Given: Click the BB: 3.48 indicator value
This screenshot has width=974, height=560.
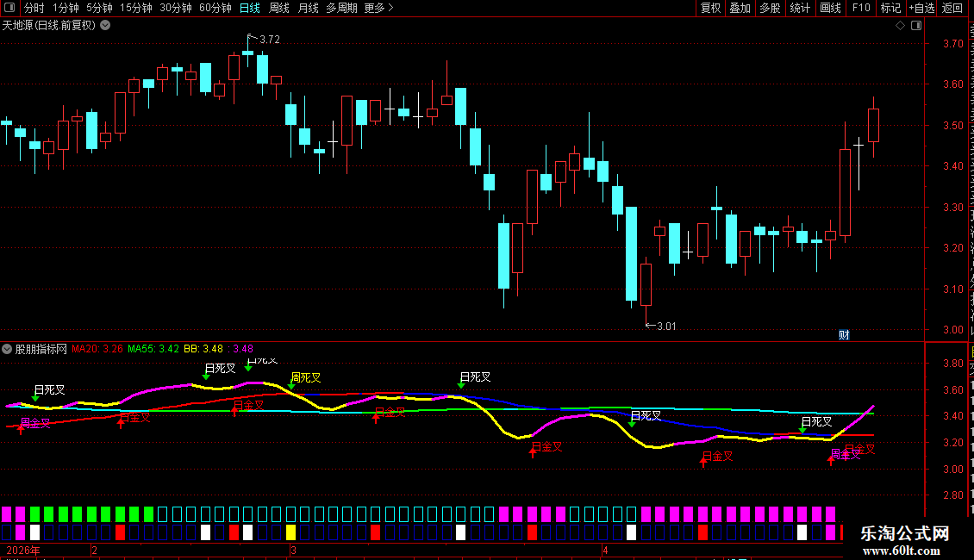Looking at the screenshot, I should (203, 349).
